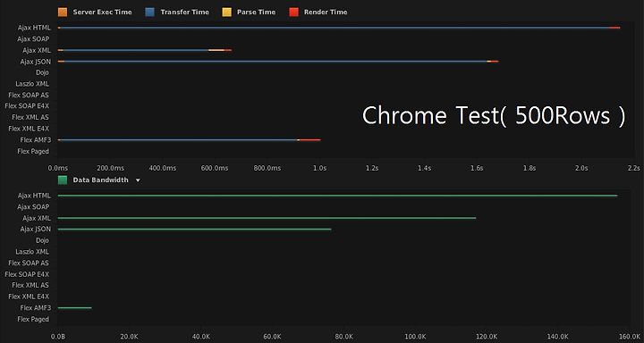
Task: Click Ajax HTML label in timing chart
Action: tap(34, 28)
